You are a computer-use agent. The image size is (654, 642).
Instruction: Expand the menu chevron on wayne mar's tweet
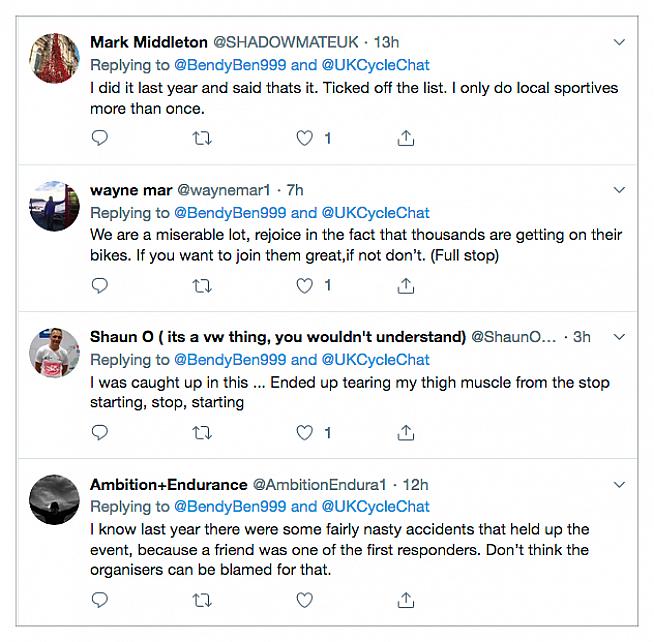tap(619, 189)
